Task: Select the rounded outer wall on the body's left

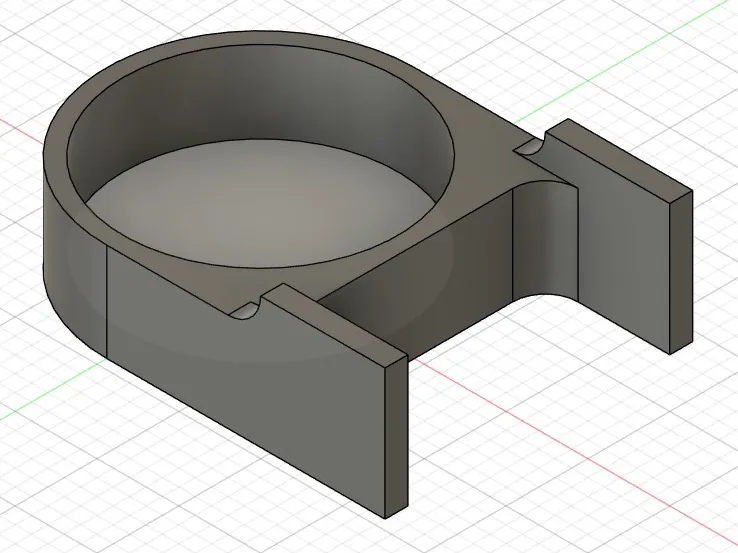Action: 74,264
